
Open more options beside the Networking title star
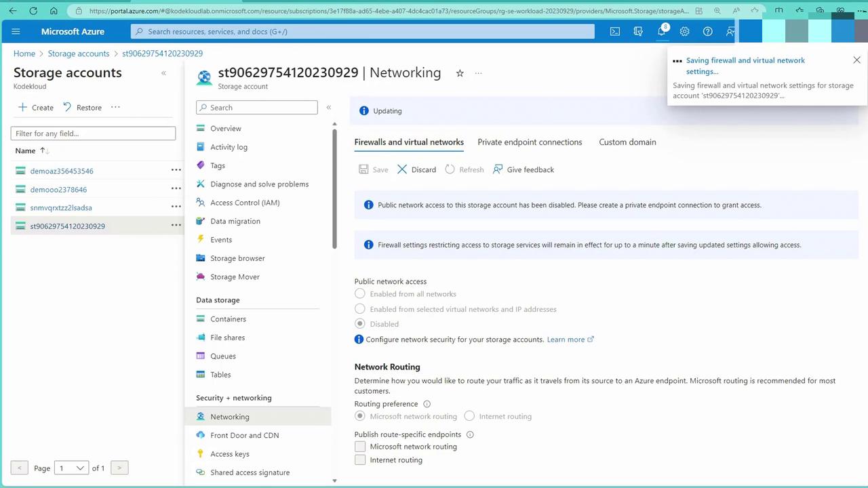[x=478, y=73]
